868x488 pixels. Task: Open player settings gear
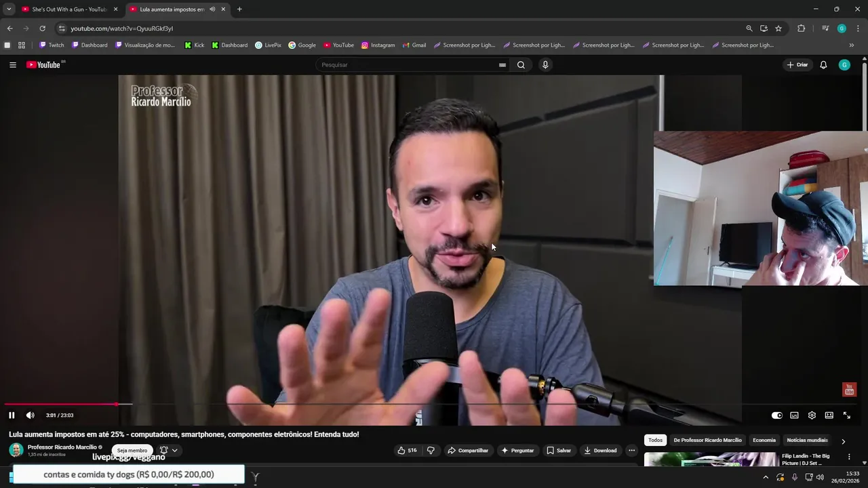(x=812, y=415)
